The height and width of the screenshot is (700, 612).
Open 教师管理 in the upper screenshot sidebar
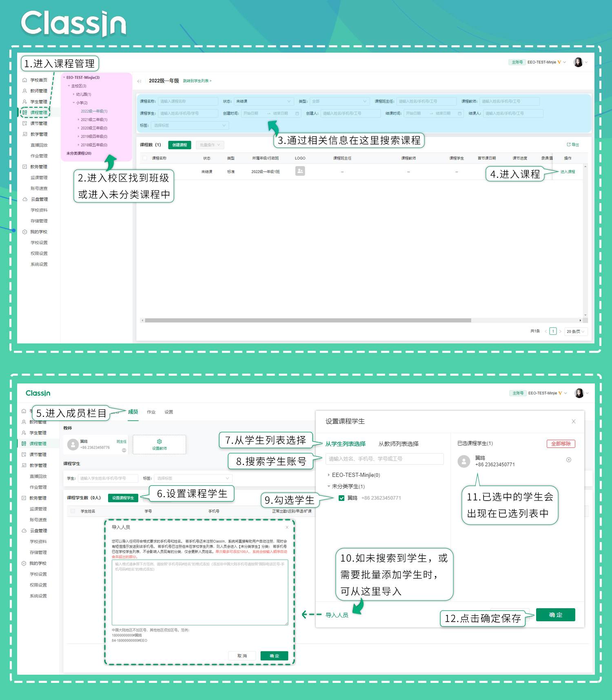[35, 91]
